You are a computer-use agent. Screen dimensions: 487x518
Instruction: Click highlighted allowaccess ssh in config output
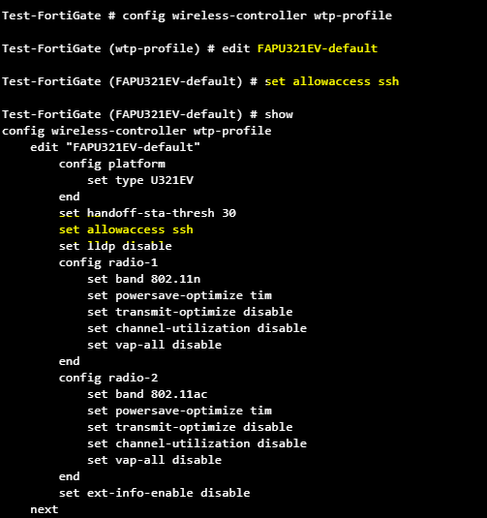126,230
